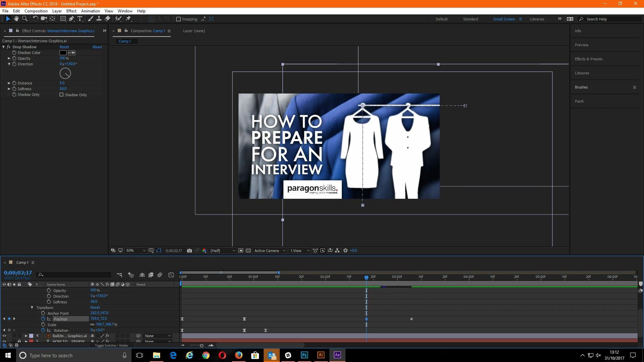Select the Hand tool

(16, 19)
